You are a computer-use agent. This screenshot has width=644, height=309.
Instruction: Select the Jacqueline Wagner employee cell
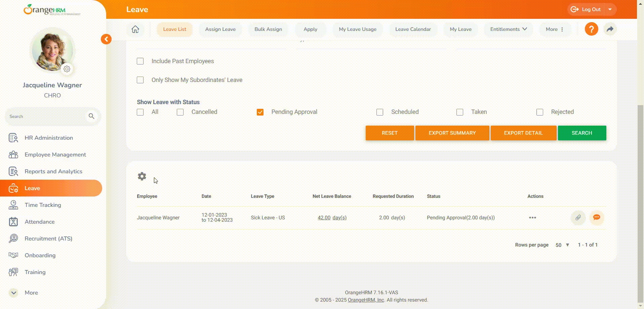pos(158,218)
